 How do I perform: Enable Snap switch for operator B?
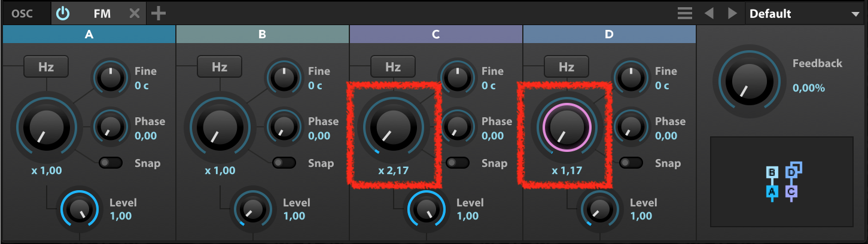click(284, 163)
